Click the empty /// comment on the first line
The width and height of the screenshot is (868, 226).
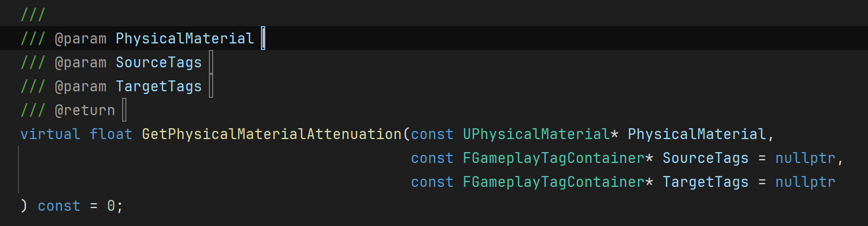33,15
